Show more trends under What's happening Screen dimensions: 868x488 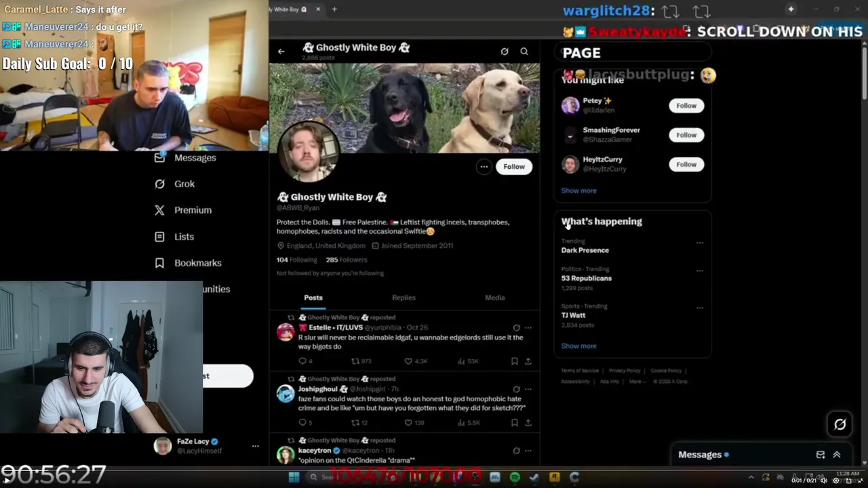coord(578,346)
